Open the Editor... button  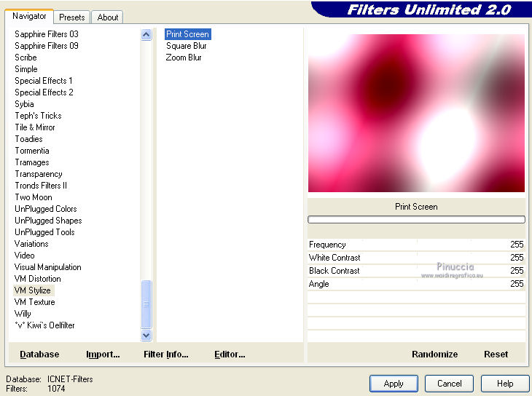click(x=230, y=355)
